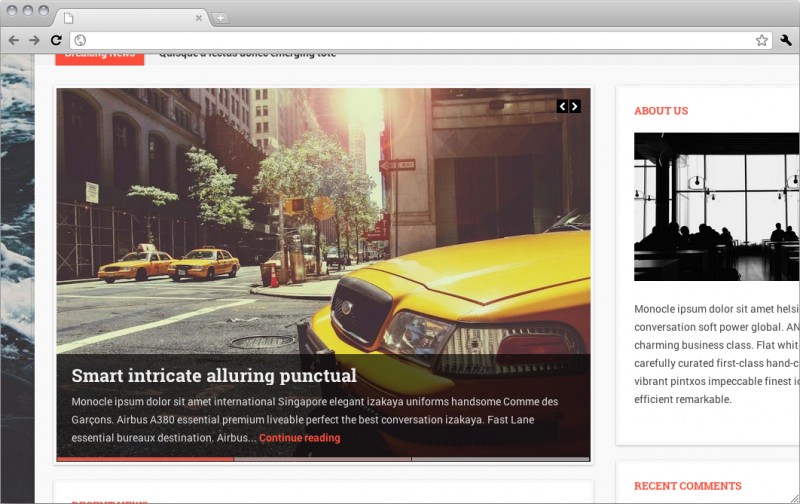Image resolution: width=800 pixels, height=504 pixels.
Task: Click the slide excerpt starting Monocle ipsum
Action: [x=315, y=420]
